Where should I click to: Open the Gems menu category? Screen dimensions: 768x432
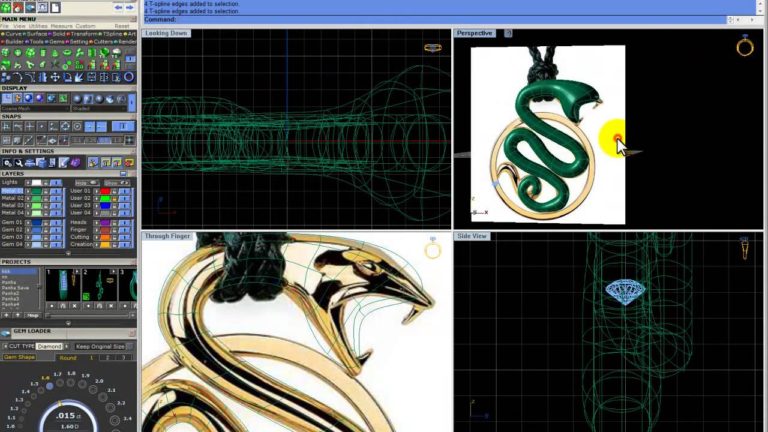[x=56, y=42]
